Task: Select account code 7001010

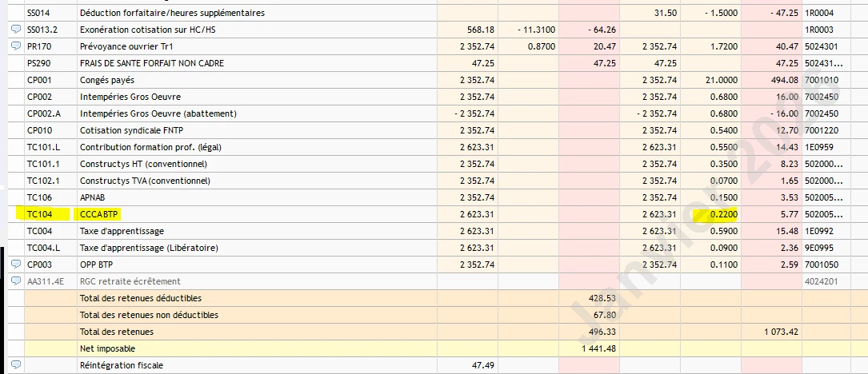Action: click(x=821, y=80)
